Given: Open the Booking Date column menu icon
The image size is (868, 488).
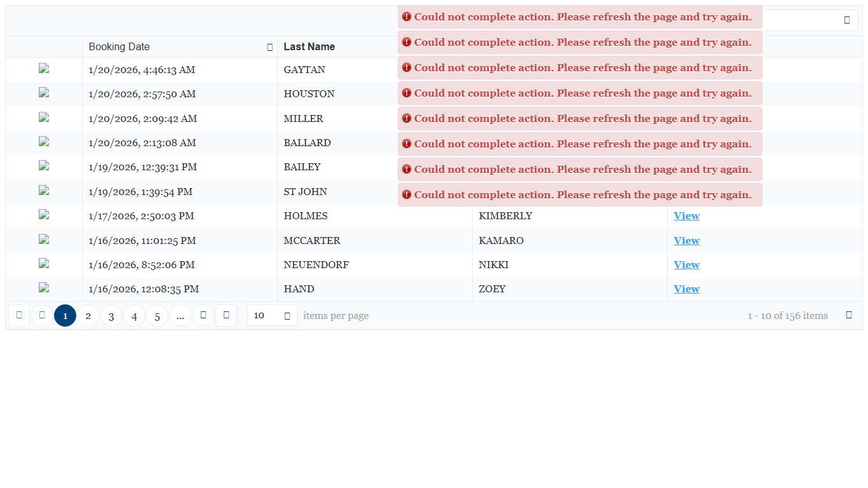Looking at the screenshot, I should (270, 47).
